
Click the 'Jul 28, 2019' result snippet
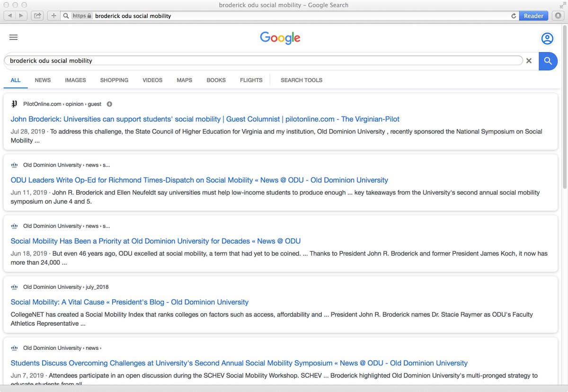(276, 136)
